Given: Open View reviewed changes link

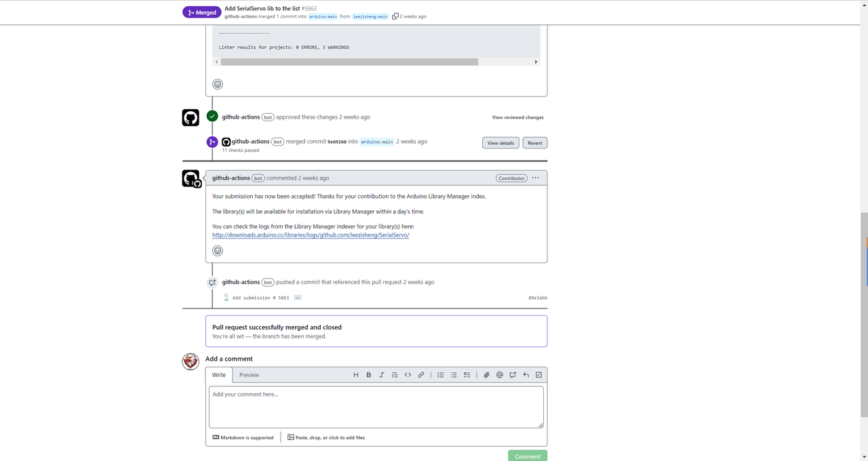Looking at the screenshot, I should pyautogui.click(x=518, y=117).
